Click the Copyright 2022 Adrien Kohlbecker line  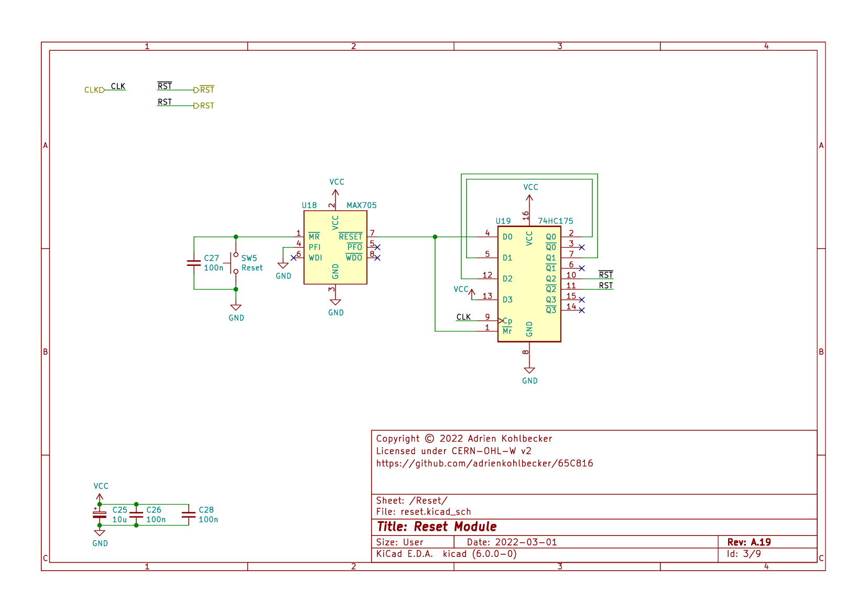[464, 438]
